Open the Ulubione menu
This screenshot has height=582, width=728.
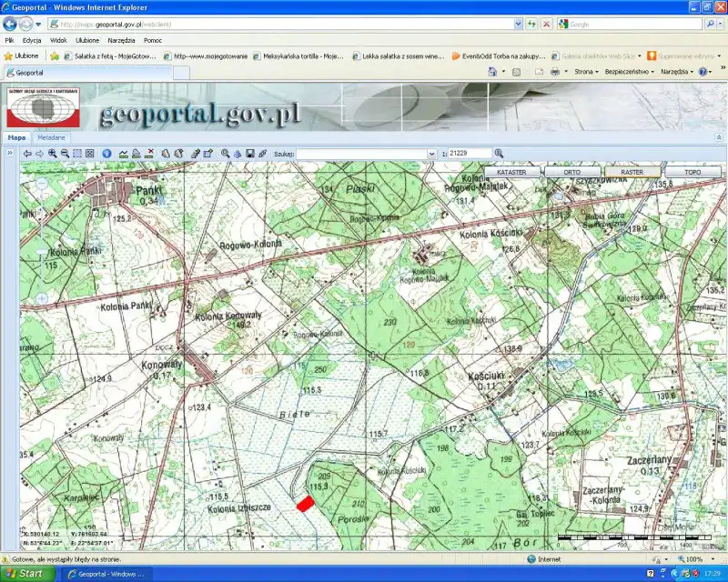pos(87,40)
